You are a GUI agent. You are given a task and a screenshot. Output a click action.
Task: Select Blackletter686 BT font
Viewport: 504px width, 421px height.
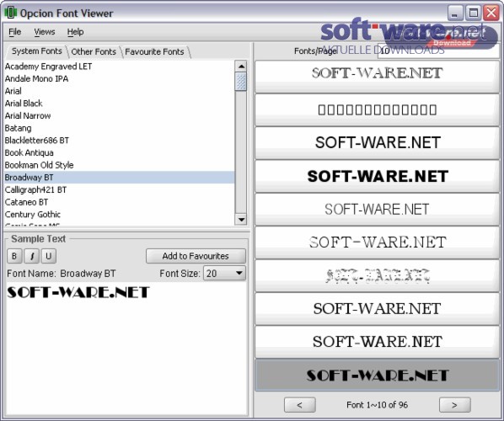coord(119,141)
